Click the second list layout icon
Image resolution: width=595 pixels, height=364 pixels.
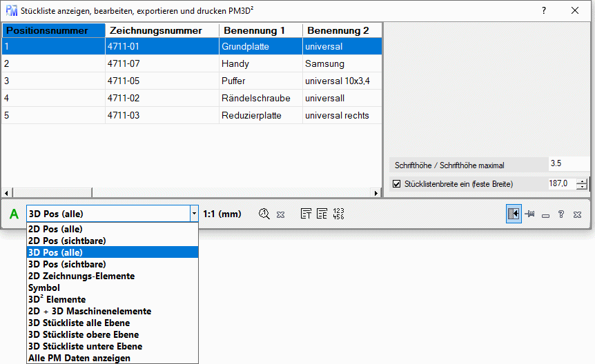click(322, 214)
